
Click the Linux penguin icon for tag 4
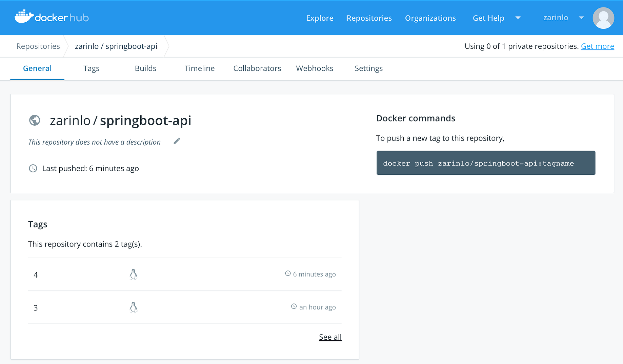[133, 274]
